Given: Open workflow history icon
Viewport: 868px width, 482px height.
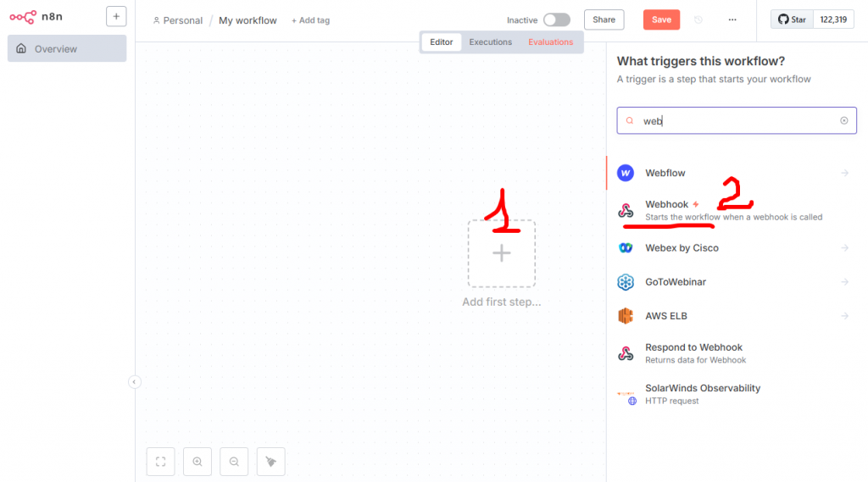Looking at the screenshot, I should (x=698, y=20).
